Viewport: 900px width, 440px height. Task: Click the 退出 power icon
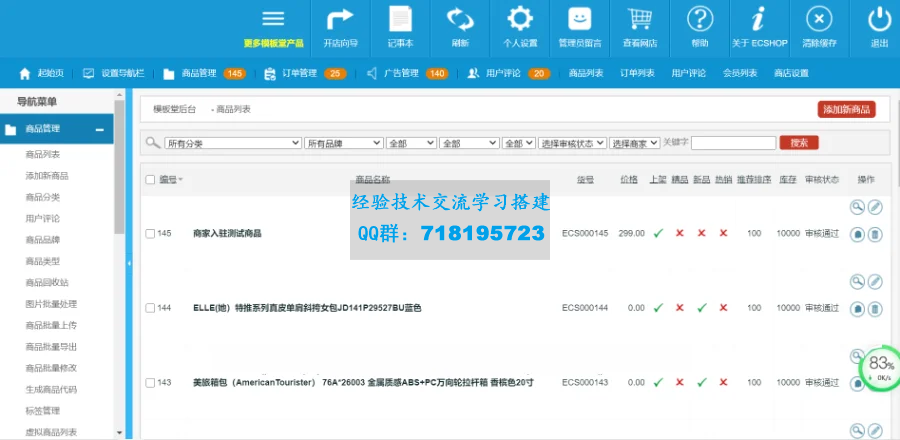pyautogui.click(x=879, y=19)
